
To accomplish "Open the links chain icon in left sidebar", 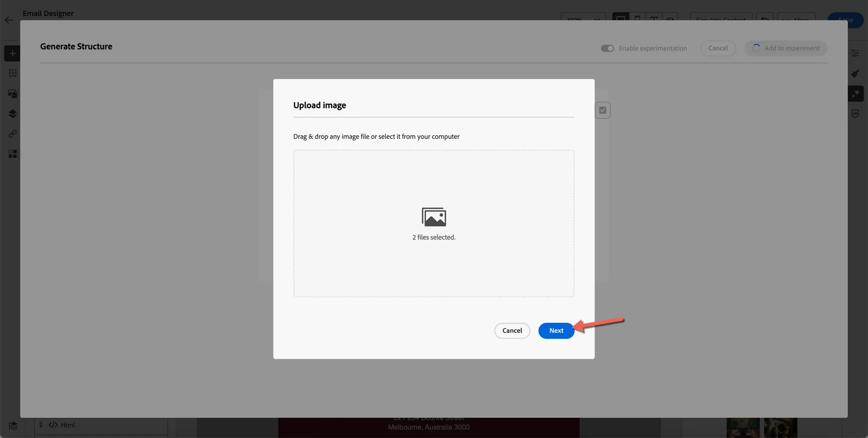I will [x=13, y=134].
